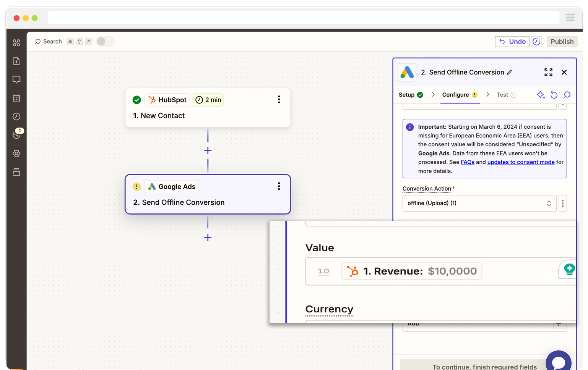Viewport: 588px width, 370px height.
Task: Click the browser address bar
Action: point(304,17)
